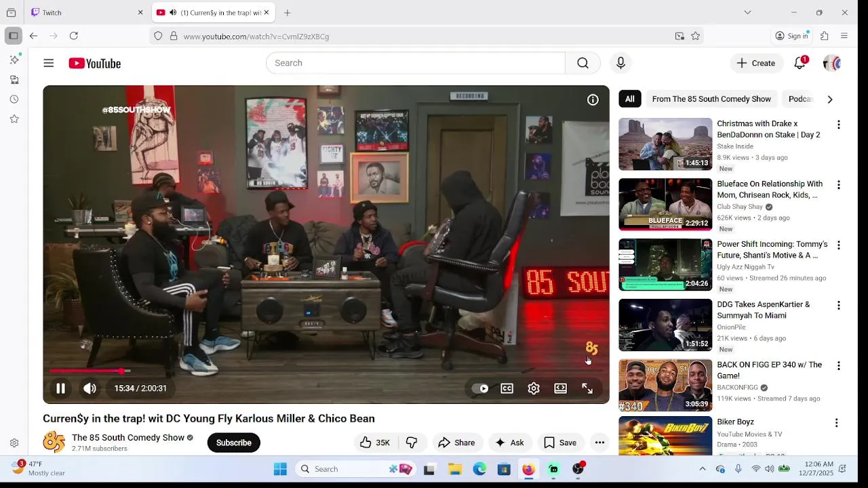
Task: Open sidebar bookmarks star icon
Action: (x=14, y=119)
